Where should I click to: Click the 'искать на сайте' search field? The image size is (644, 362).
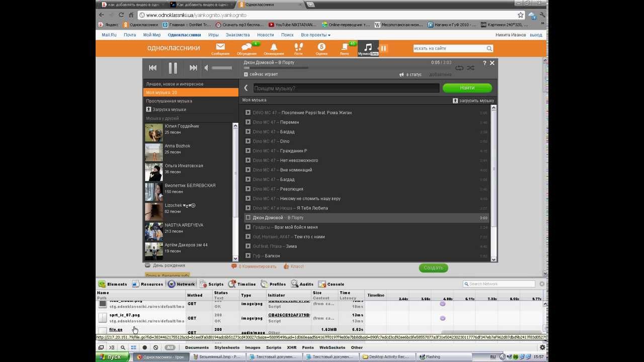coord(449,48)
